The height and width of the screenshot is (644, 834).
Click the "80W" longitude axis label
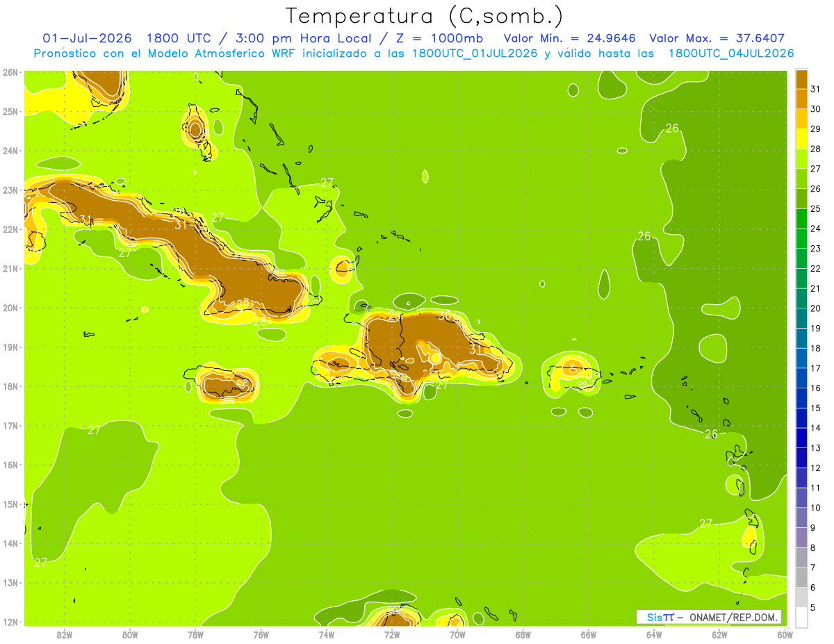[129, 634]
